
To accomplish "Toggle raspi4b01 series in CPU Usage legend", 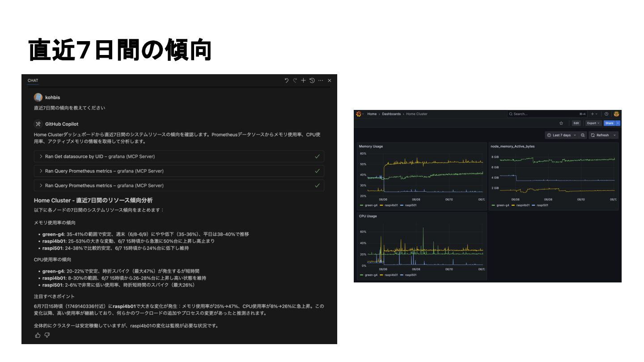I will coord(389,275).
